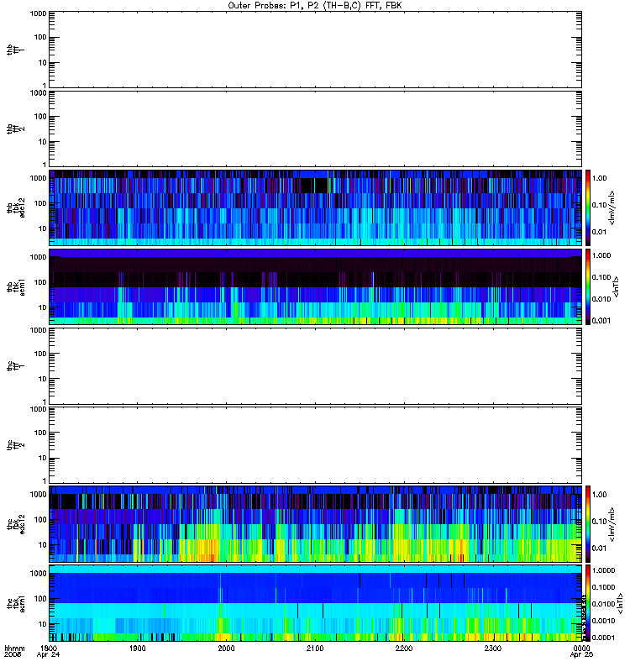Image resolution: width=630 pixels, height=672 pixels.
Task: Click the "thc fff 1" y-axis title
Action: (15, 366)
